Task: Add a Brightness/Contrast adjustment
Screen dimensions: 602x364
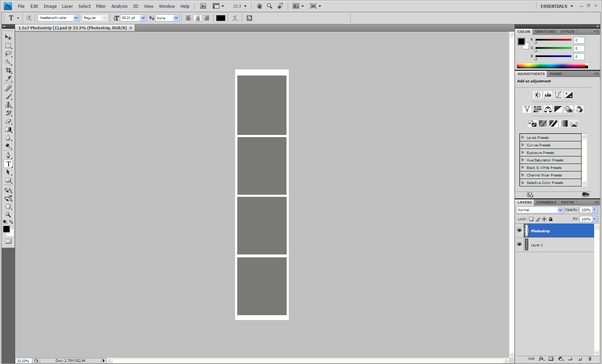Action: click(537, 95)
